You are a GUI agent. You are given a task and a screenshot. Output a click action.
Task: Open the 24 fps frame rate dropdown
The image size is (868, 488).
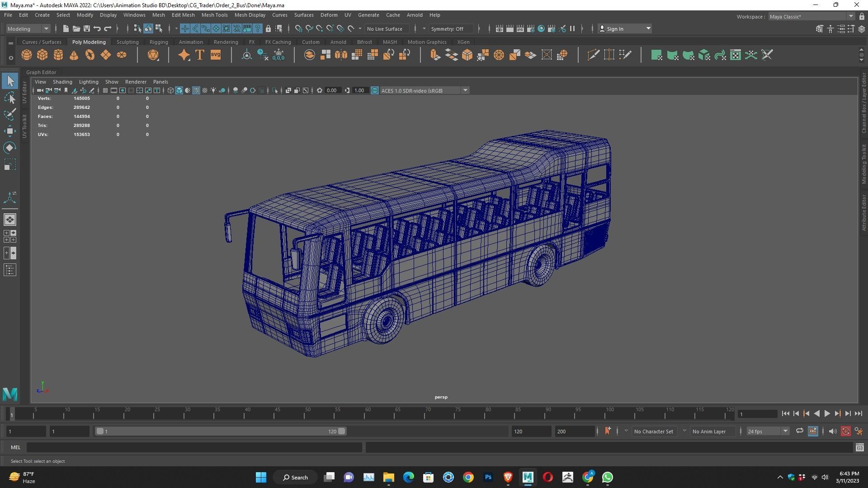[768, 431]
